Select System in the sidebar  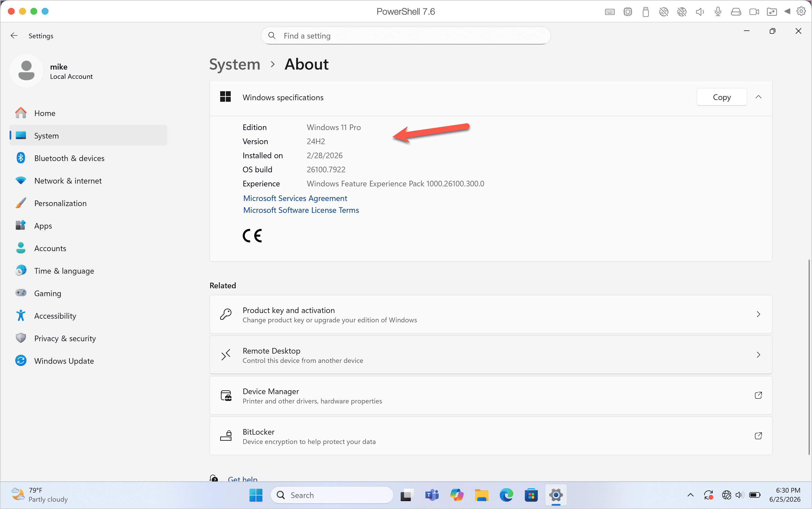[88, 136]
